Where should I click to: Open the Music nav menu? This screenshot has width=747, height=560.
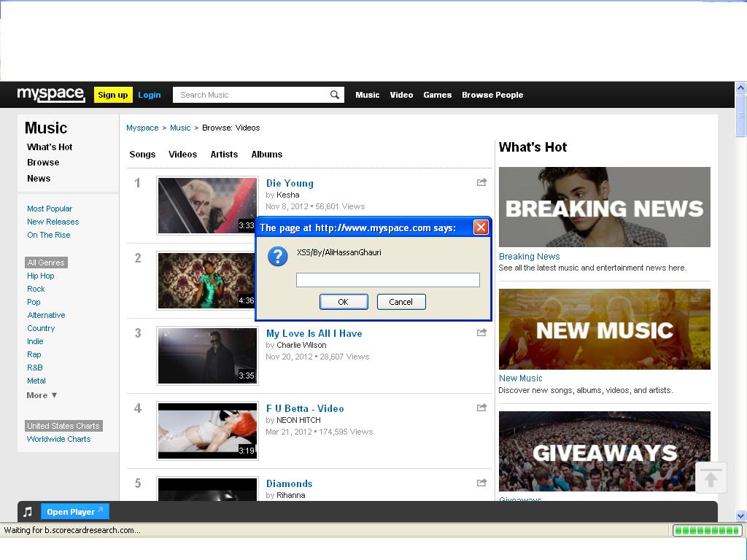tap(368, 95)
